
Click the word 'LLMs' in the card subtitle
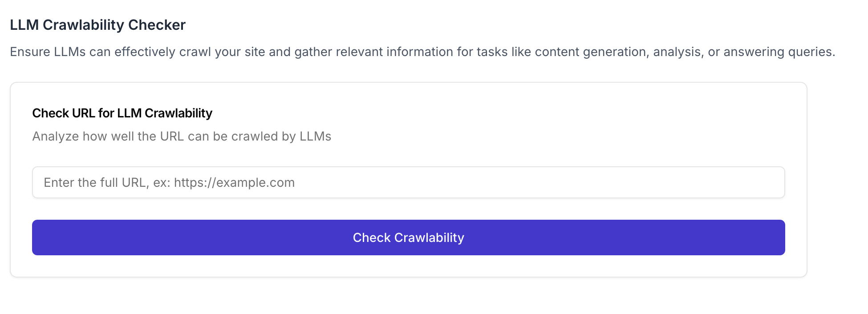[x=315, y=136]
